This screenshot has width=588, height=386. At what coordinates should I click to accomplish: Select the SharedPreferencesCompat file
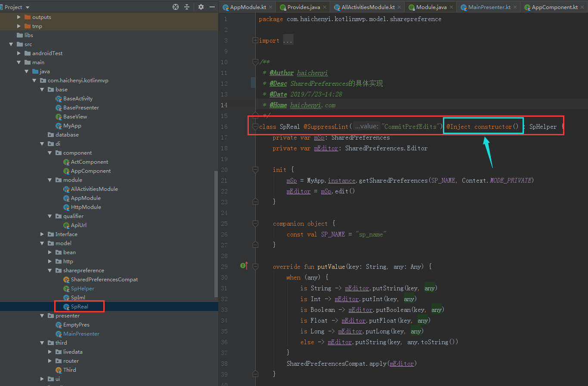[100, 280]
